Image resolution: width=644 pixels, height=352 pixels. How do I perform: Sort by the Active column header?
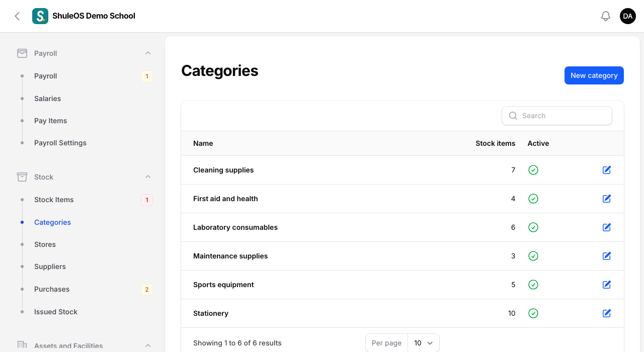538,143
